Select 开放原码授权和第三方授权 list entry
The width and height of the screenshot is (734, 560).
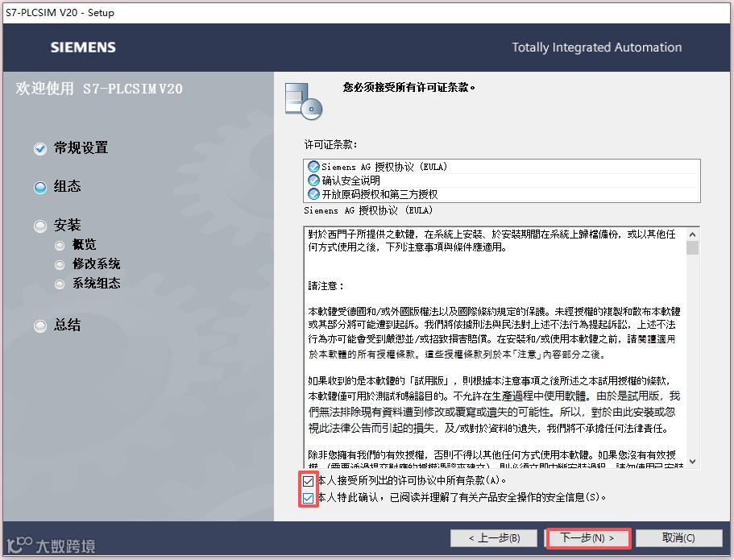coord(502,194)
